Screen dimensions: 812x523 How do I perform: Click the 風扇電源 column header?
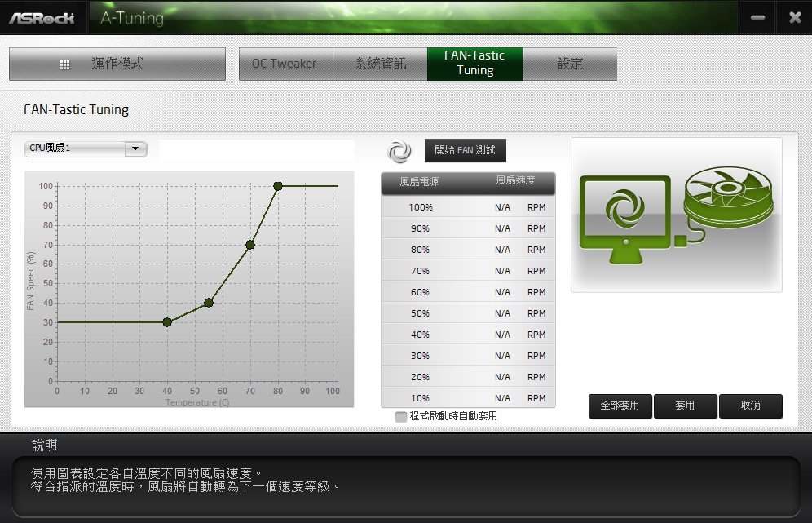[419, 181]
